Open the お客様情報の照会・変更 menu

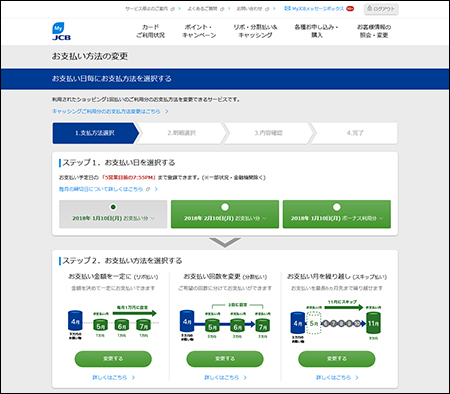click(374, 31)
